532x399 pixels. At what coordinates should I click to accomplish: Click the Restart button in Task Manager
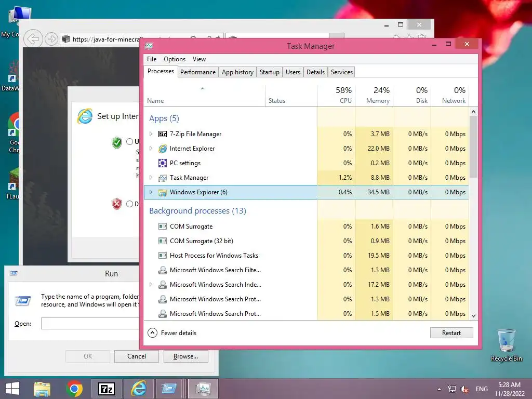click(451, 333)
